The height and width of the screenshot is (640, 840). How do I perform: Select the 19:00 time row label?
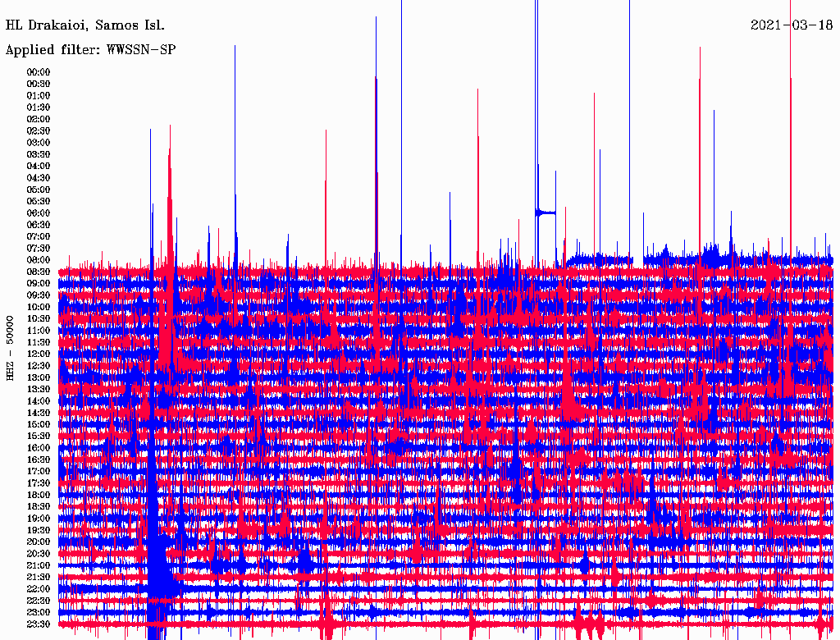[x=39, y=519]
